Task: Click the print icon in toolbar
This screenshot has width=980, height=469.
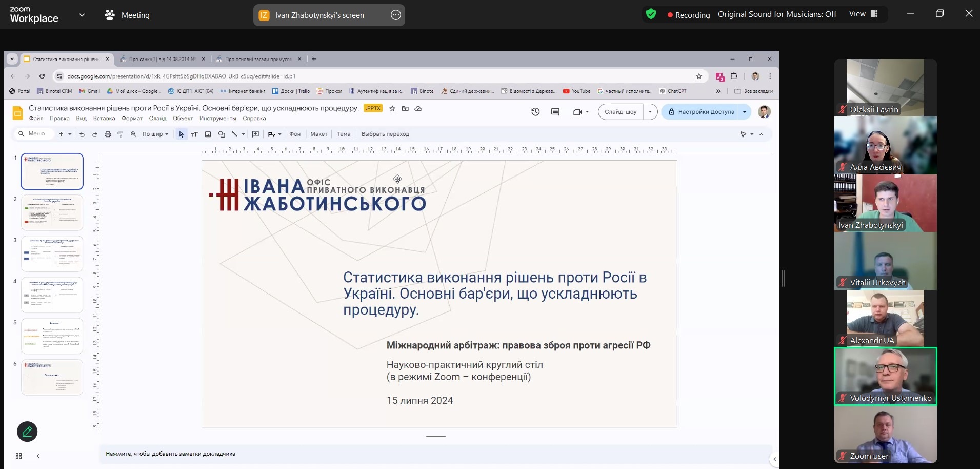Action: 108,134
